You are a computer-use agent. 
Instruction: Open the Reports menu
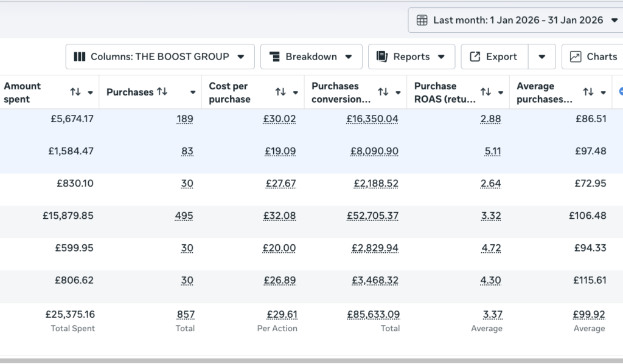pyautogui.click(x=411, y=57)
